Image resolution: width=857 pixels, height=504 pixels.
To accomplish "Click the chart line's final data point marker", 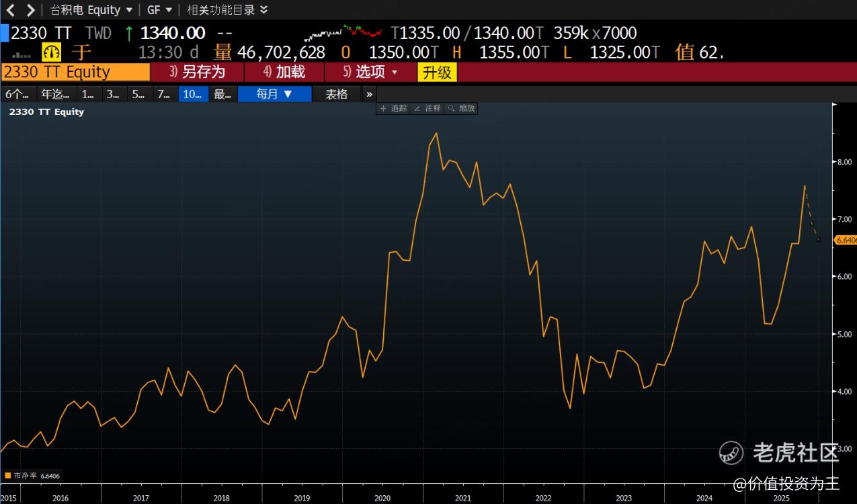I will [x=818, y=239].
